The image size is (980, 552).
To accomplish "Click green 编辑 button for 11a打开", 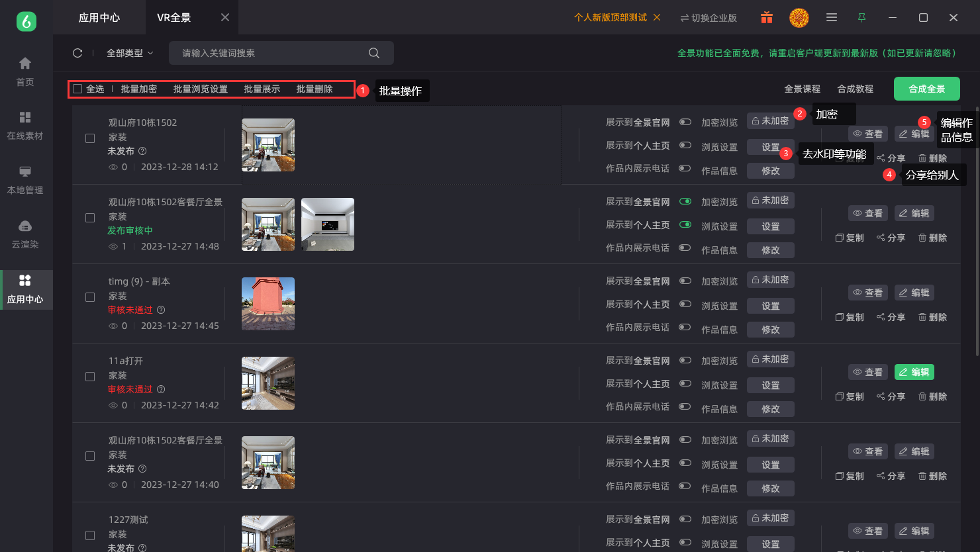I will [914, 372].
